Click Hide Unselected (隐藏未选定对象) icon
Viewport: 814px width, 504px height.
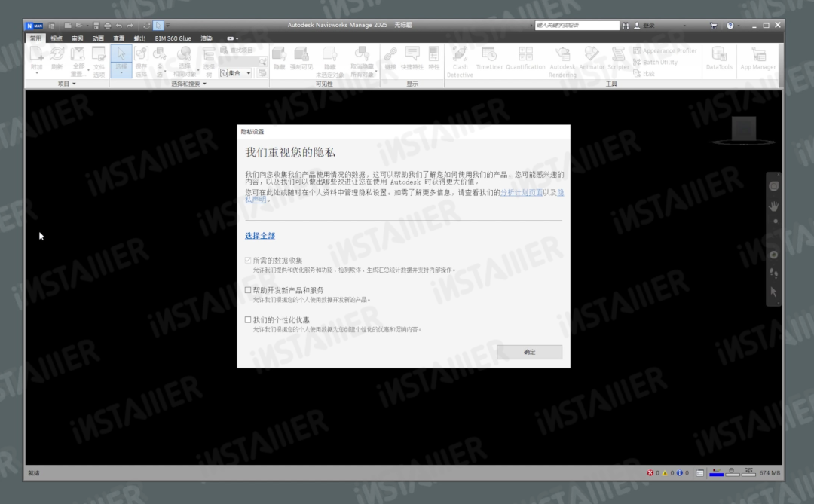click(329, 53)
